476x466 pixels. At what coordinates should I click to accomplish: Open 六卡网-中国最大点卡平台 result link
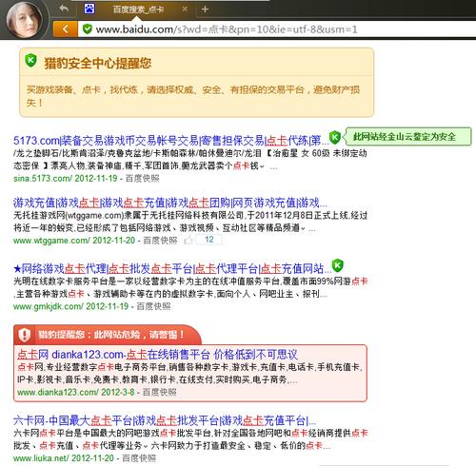(165, 420)
